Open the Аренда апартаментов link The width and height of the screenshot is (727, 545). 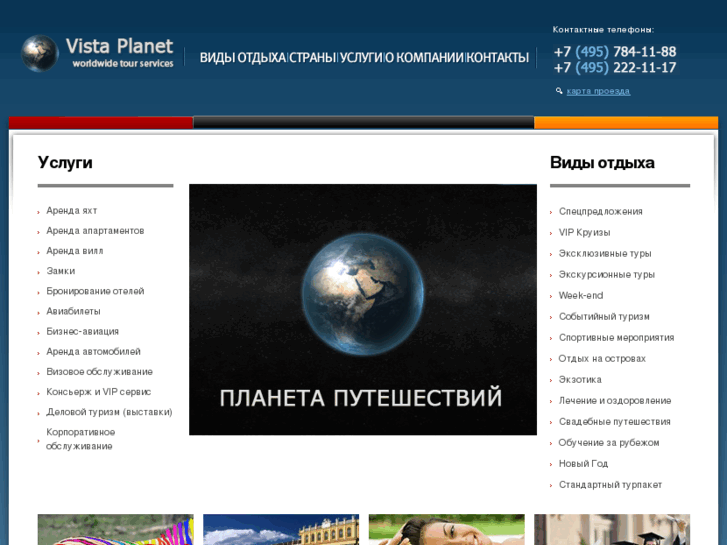(x=95, y=231)
